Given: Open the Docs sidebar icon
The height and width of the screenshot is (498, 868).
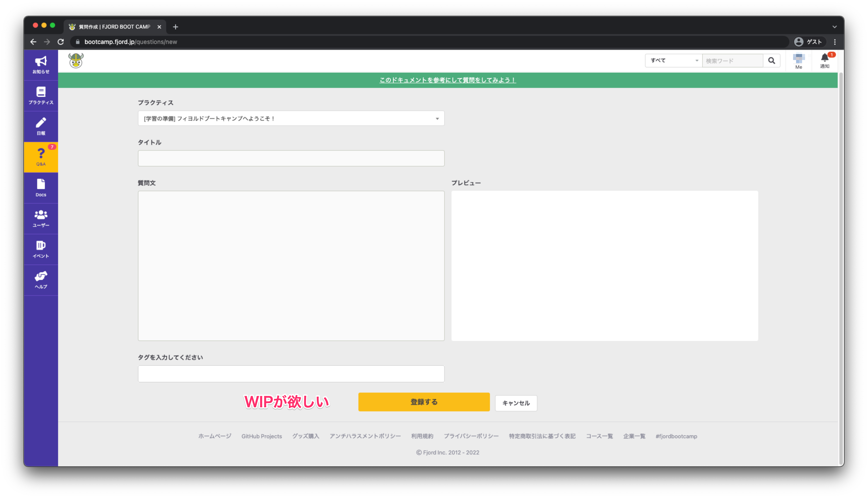Looking at the screenshot, I should click(41, 188).
